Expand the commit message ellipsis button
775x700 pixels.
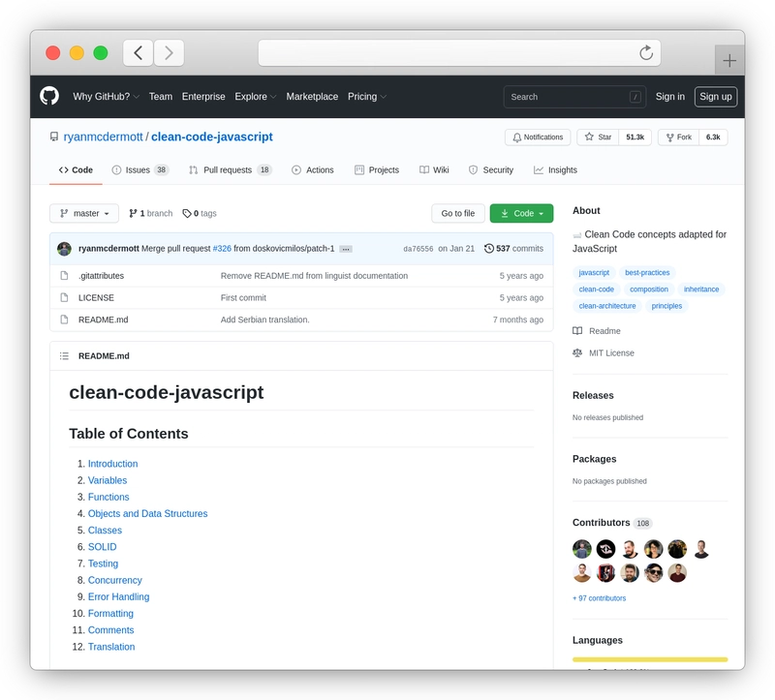[346, 249]
